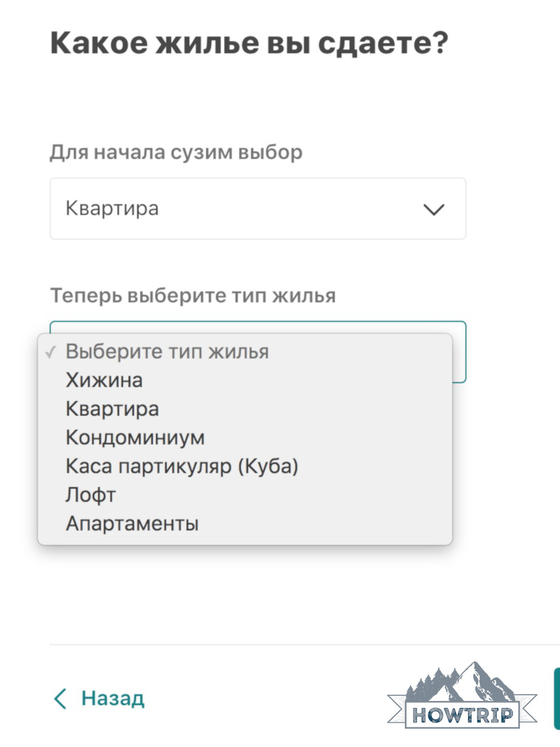Go back using the Назад link
Screen dimensions: 560x747
tap(113, 699)
